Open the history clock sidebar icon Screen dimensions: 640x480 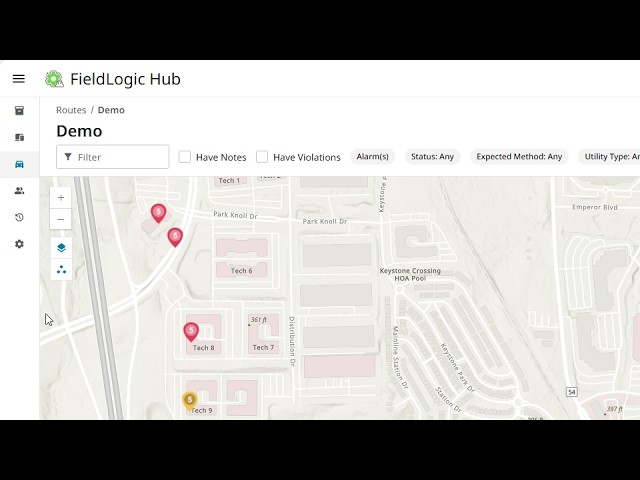19,217
